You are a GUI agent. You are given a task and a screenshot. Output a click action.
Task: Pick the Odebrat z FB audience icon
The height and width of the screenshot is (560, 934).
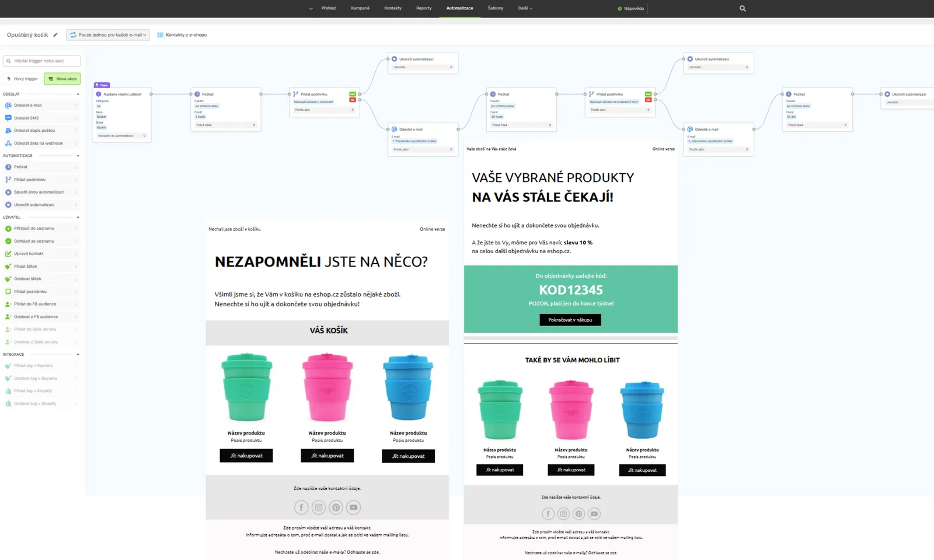coord(8,317)
